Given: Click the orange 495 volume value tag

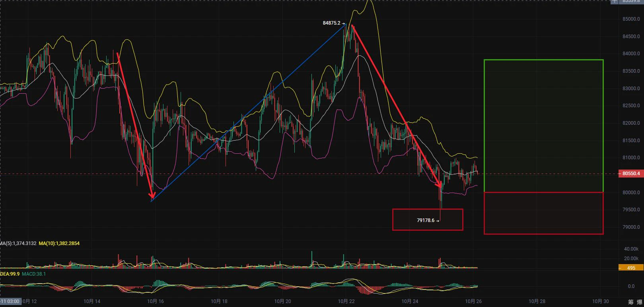Looking at the screenshot, I should (631, 268).
